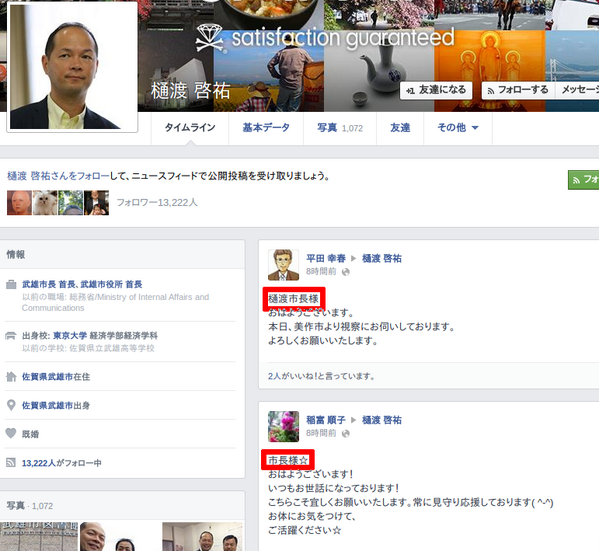Click the 友達になる add friend button
Screen dimensions: 599x551
436,91
